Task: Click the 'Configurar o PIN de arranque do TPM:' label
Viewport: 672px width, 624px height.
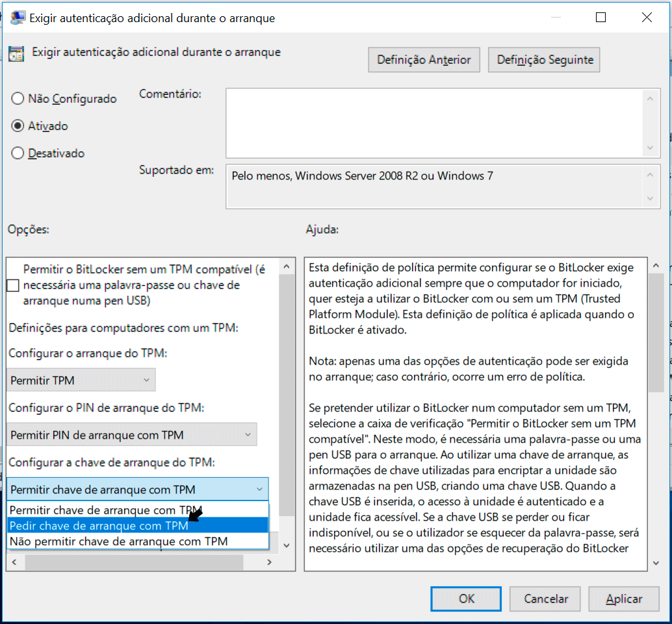Action: click(x=107, y=408)
